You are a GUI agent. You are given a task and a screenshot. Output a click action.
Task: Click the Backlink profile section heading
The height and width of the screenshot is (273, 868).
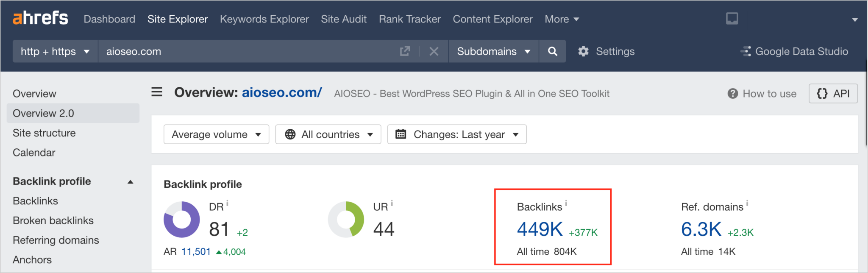click(x=203, y=184)
